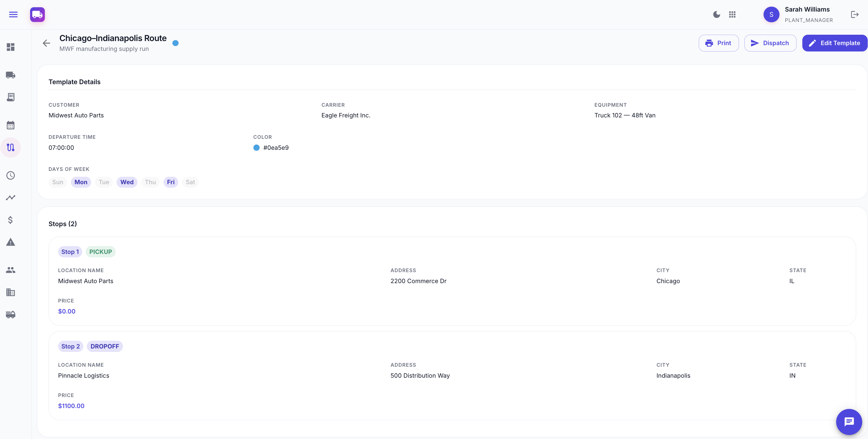The height and width of the screenshot is (439, 868).
Task: Click the Print button
Action: [718, 43]
